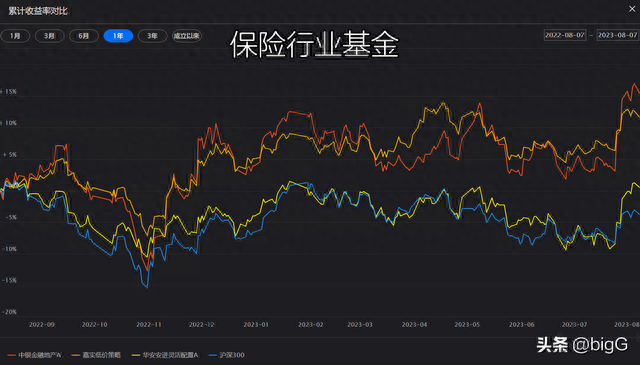Screen dimensions: 640x365
Task: Edit start date 2022-08-07
Action: [x=565, y=35]
